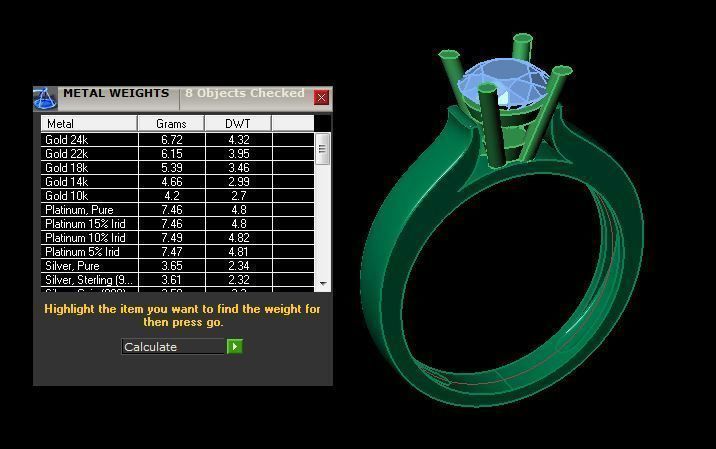
Task: Select the Gold 10k row
Action: point(178,196)
